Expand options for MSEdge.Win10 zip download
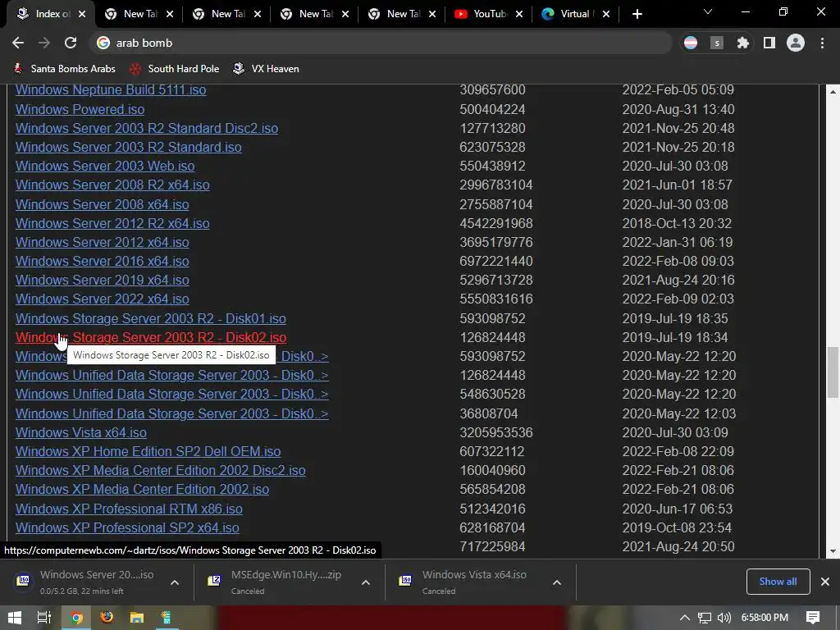 [366, 582]
